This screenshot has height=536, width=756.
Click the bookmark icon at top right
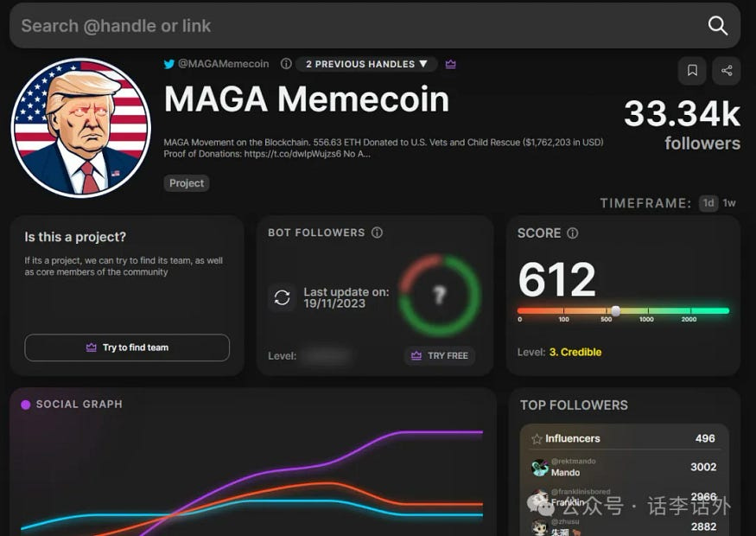coord(691,71)
